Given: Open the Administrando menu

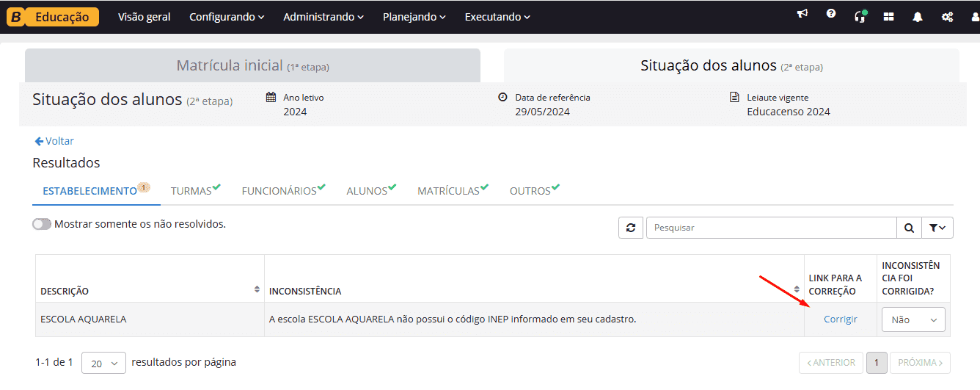Looking at the screenshot, I should pos(323,17).
